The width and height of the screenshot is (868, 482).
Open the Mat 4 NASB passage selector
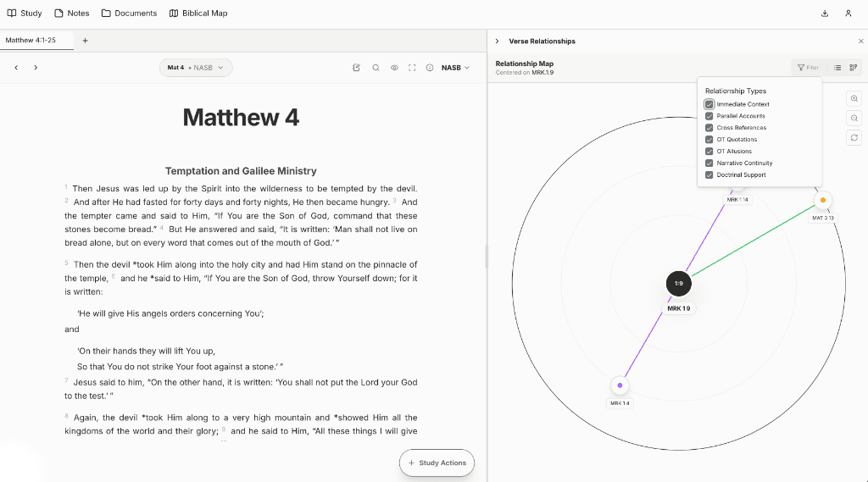pyautogui.click(x=196, y=68)
